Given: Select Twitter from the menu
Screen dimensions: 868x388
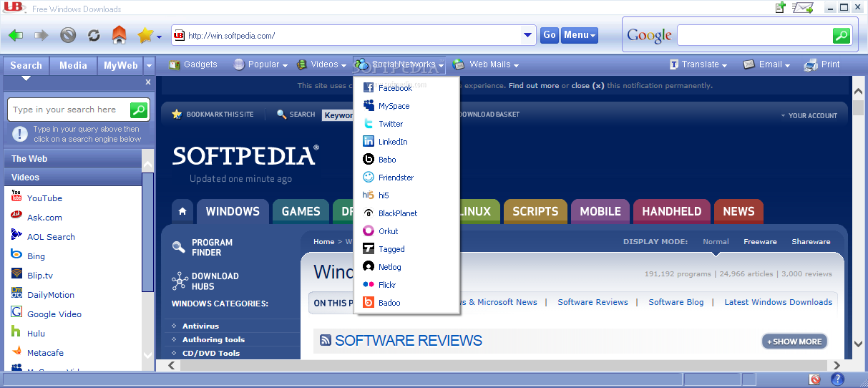Looking at the screenshot, I should coord(406,124).
